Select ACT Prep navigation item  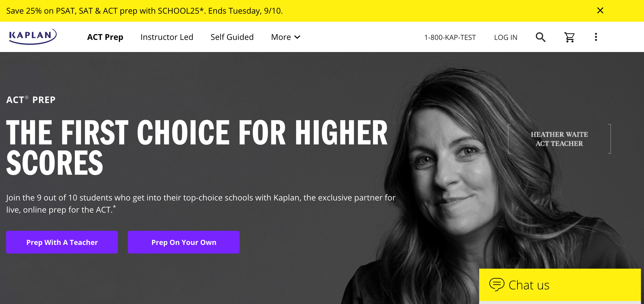105,37
